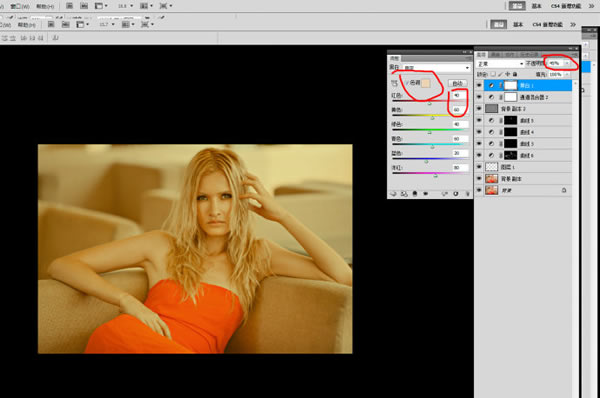This screenshot has width=600, height=398.
Task: Click the reset to defaults icon
Action: coord(456,194)
